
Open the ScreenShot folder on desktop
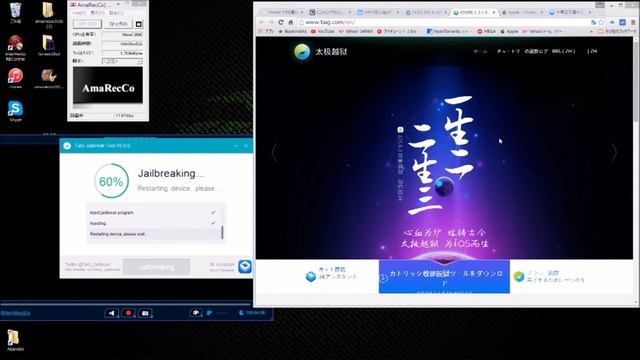(x=49, y=45)
